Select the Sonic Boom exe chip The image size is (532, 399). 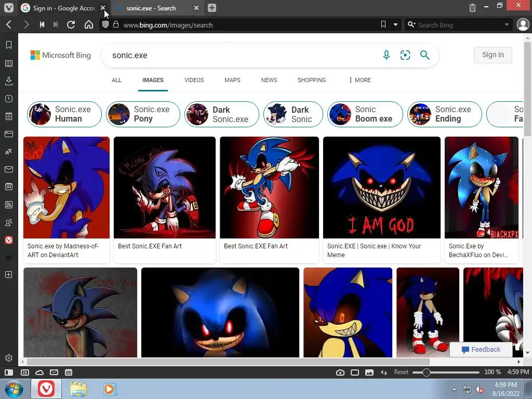pyautogui.click(x=365, y=114)
